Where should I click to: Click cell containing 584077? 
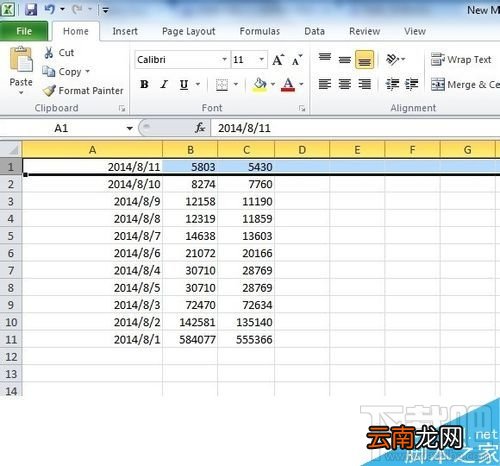[x=190, y=340]
